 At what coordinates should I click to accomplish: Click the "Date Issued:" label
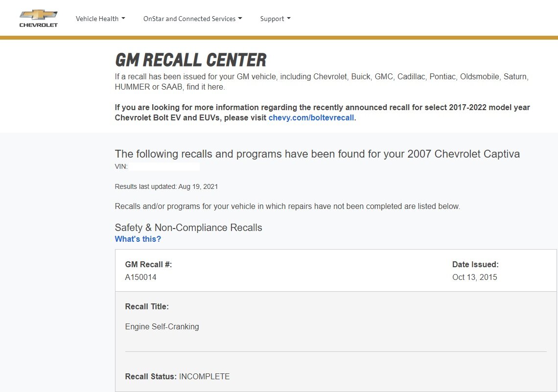tap(475, 265)
